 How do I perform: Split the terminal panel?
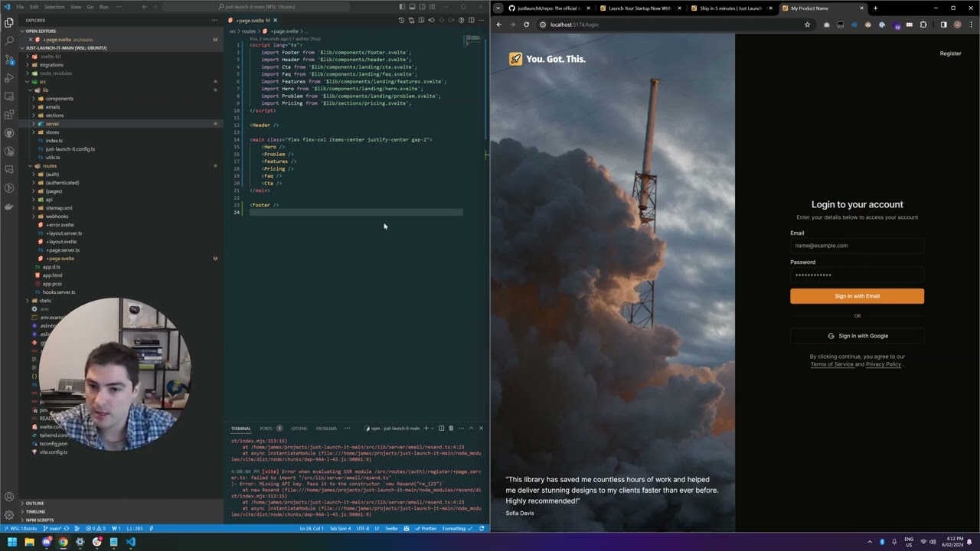[x=441, y=428]
